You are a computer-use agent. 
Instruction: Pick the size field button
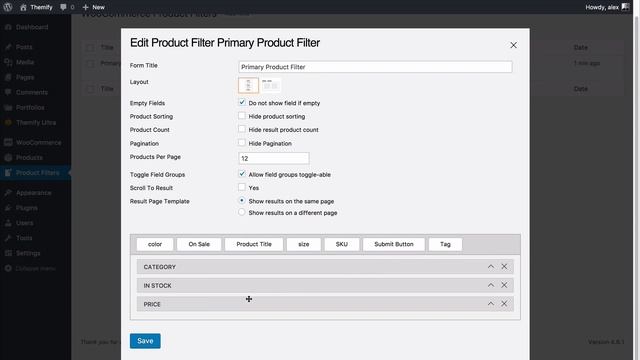[304, 244]
